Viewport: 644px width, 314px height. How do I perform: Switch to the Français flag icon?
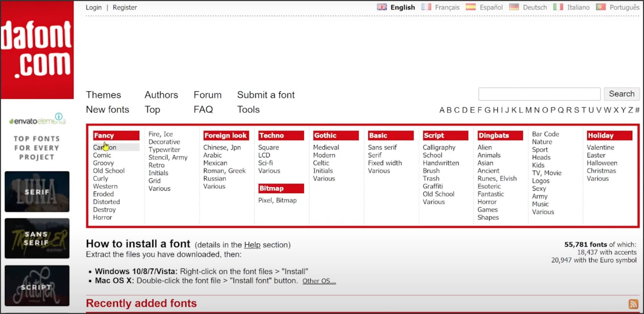click(426, 7)
